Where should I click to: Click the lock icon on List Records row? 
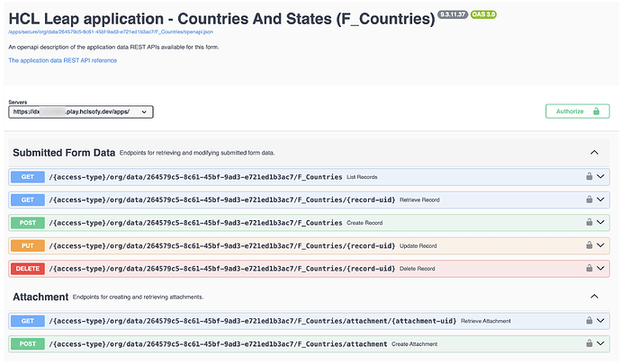(x=589, y=176)
